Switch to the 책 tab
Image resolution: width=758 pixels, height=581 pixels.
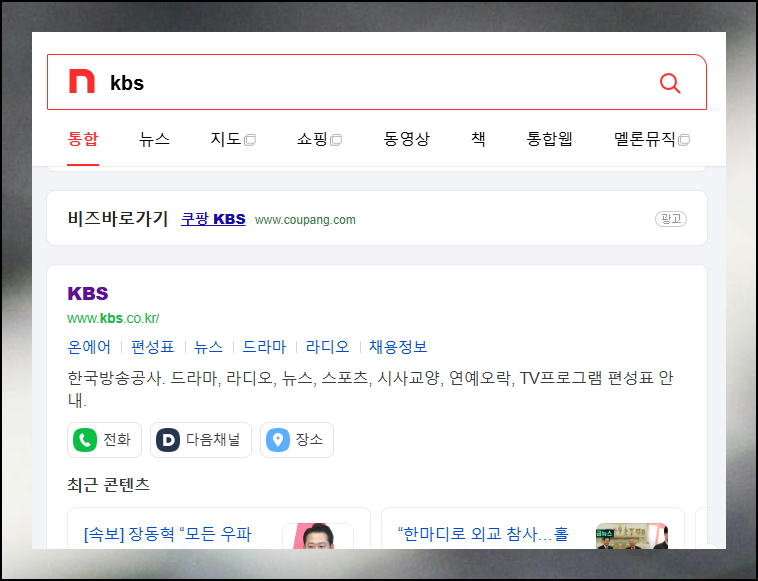point(478,139)
